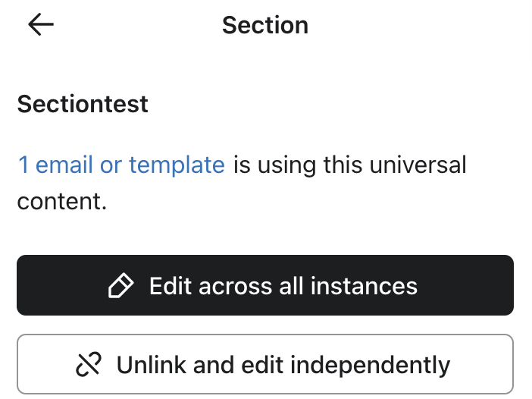The width and height of the screenshot is (532, 399).
Task: Choose the outlined Unlink and edit independently option
Action: [x=265, y=365]
